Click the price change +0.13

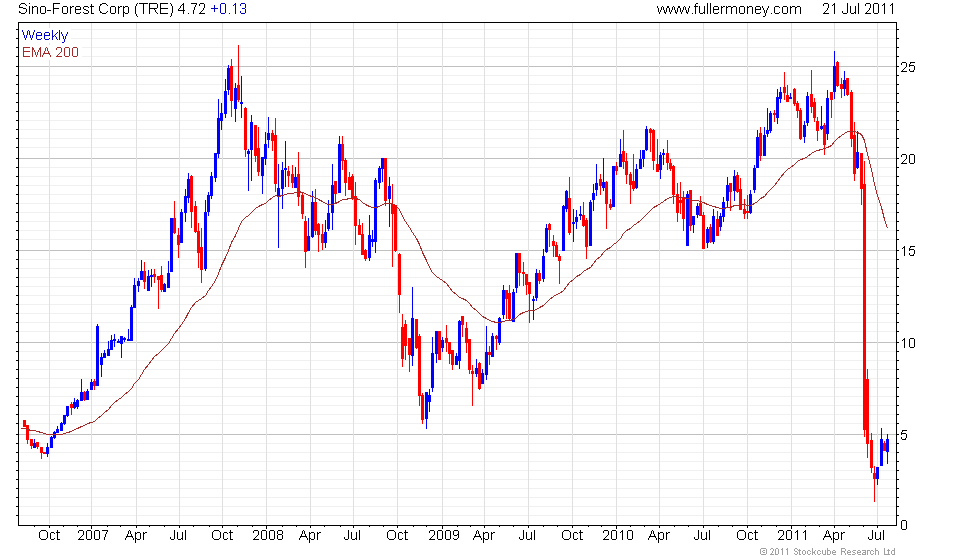[229, 9]
